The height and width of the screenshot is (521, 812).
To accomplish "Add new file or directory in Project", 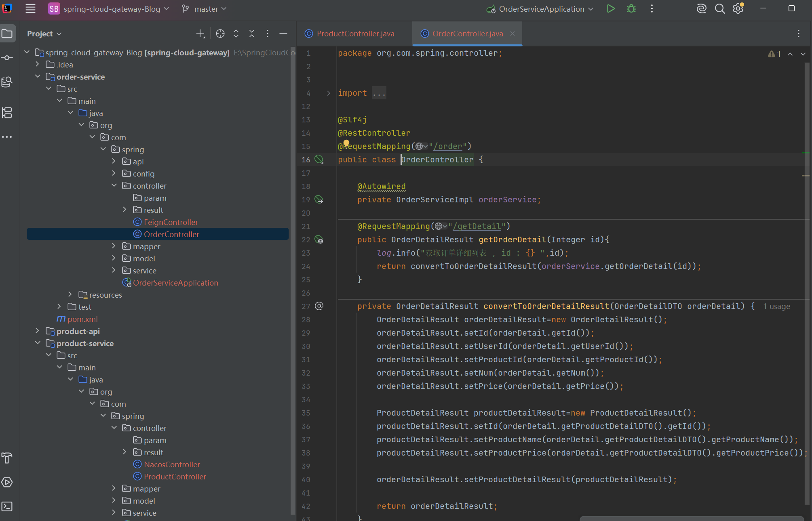I will [x=200, y=34].
